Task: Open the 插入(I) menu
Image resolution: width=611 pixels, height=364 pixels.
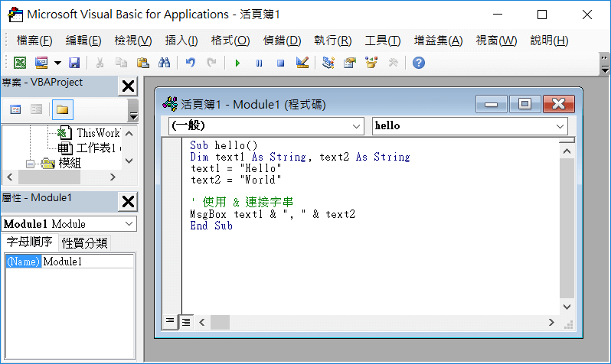Action: point(181,41)
